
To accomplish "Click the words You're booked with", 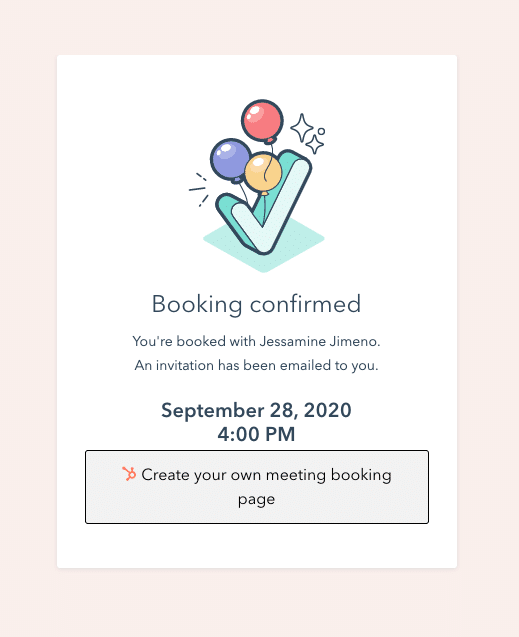I will coord(194,341).
